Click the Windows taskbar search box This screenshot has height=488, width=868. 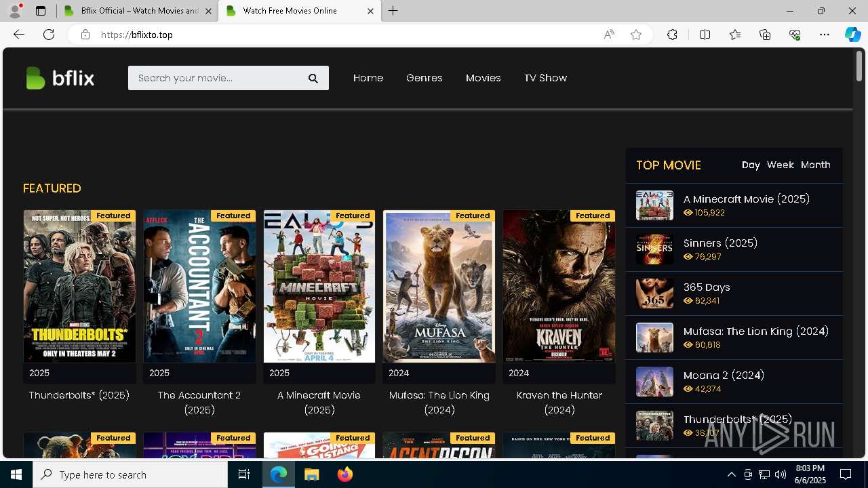click(x=130, y=474)
